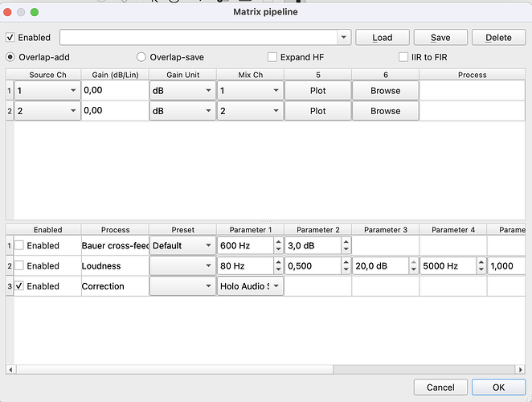This screenshot has height=402, width=532.
Task: Select row header 3 in process table
Action: tap(10, 286)
